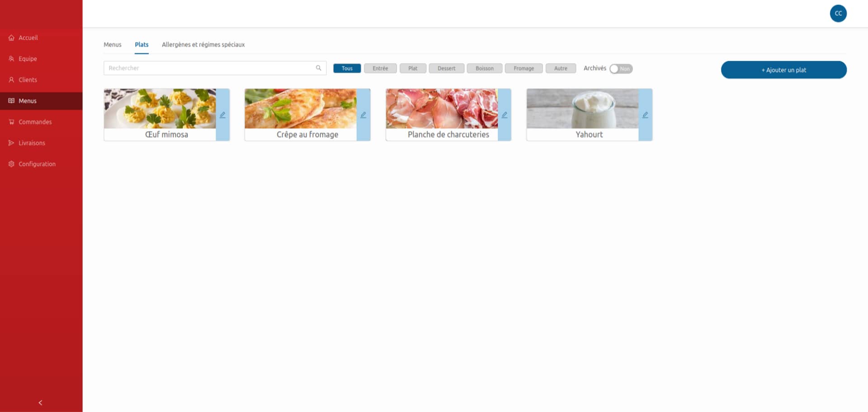Click the Equipe team icon
This screenshot has width=868, height=412.
pyautogui.click(x=11, y=59)
